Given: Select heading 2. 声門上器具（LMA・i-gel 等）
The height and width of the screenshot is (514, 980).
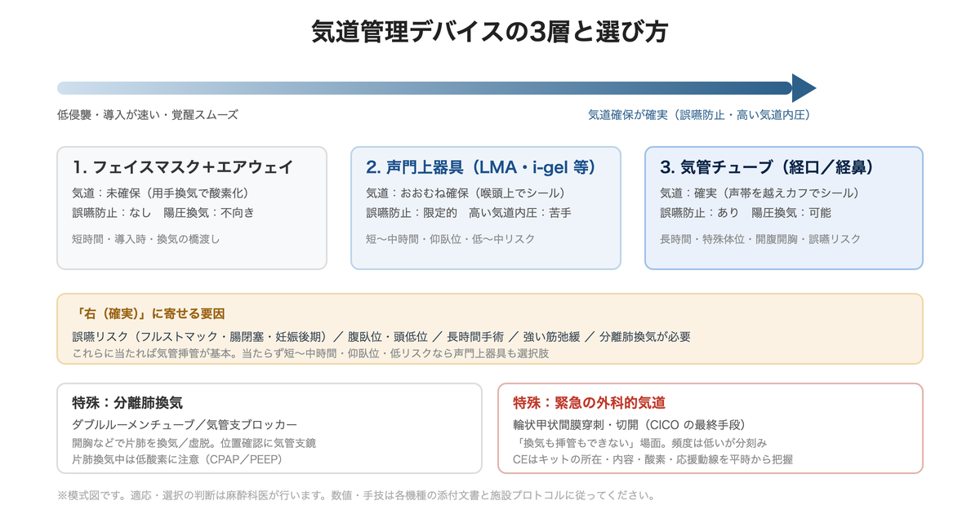Looking at the screenshot, I should pyautogui.click(x=482, y=168).
